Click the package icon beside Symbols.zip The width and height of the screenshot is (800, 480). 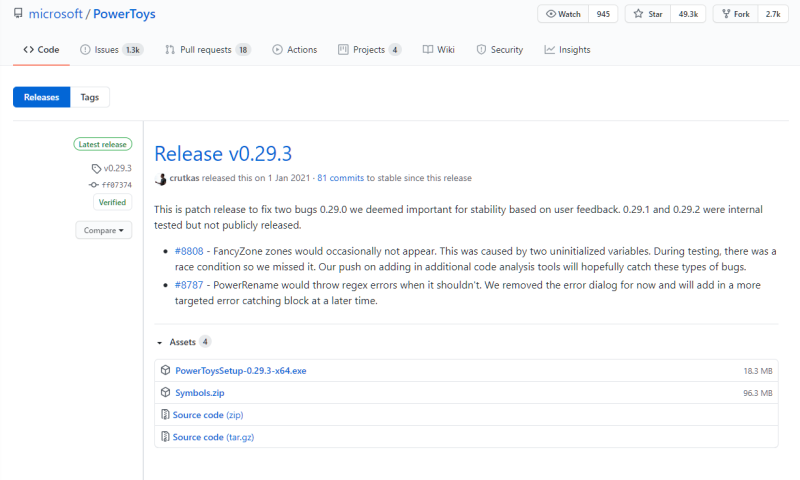click(165, 392)
